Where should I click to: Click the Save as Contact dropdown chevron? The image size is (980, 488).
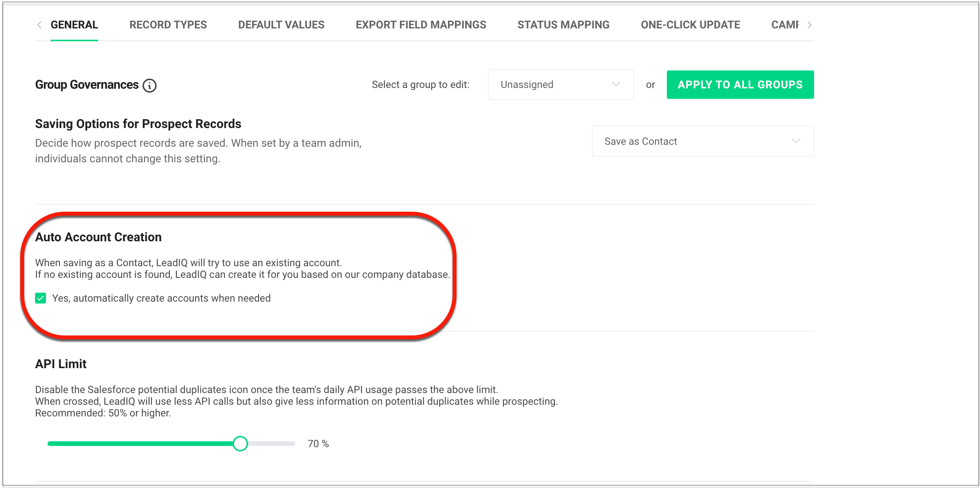point(796,141)
